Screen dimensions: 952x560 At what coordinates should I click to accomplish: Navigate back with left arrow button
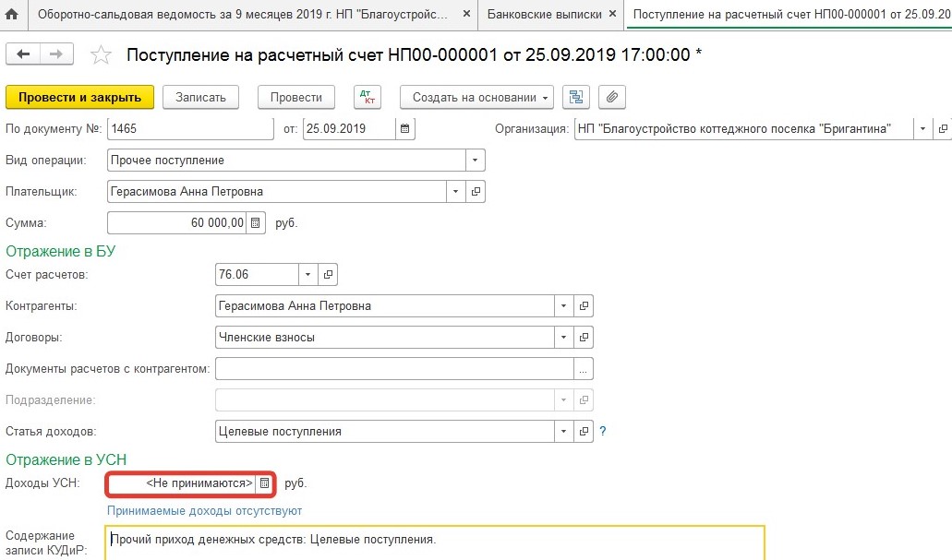coord(24,54)
